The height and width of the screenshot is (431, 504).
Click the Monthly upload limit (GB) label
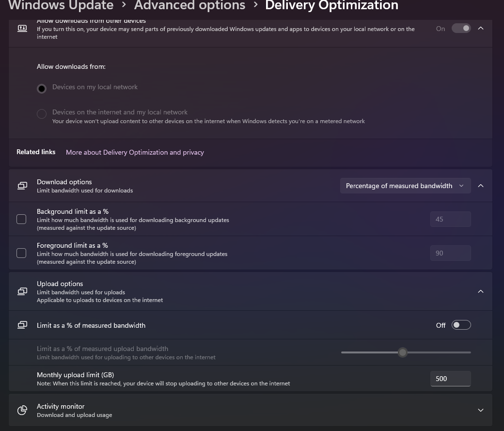75,375
